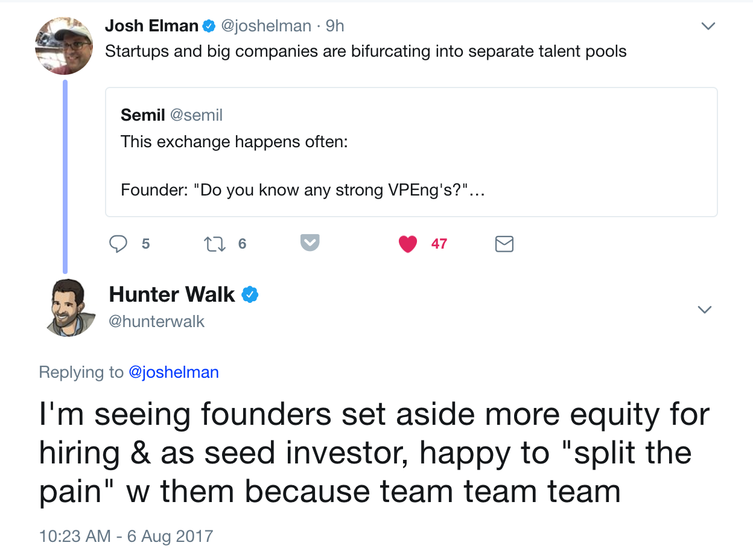Click the Josh Elman display name
753x560 pixels.
click(151, 26)
